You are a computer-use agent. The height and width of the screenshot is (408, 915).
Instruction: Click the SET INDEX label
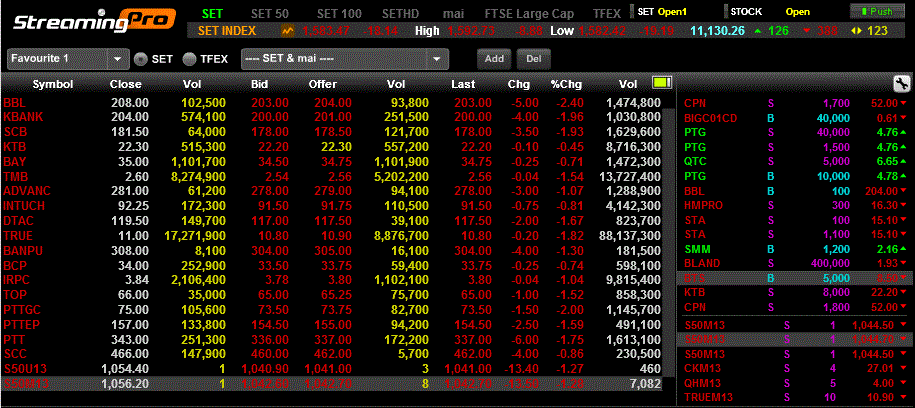coord(227,31)
